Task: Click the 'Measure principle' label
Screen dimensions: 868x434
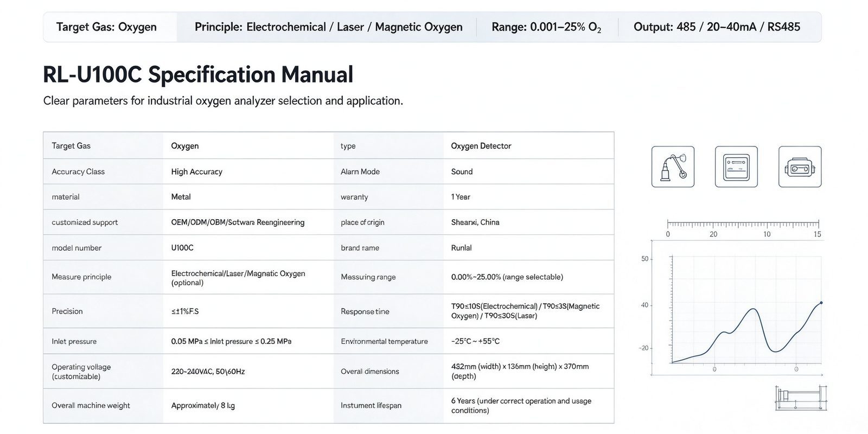Action: (81, 277)
